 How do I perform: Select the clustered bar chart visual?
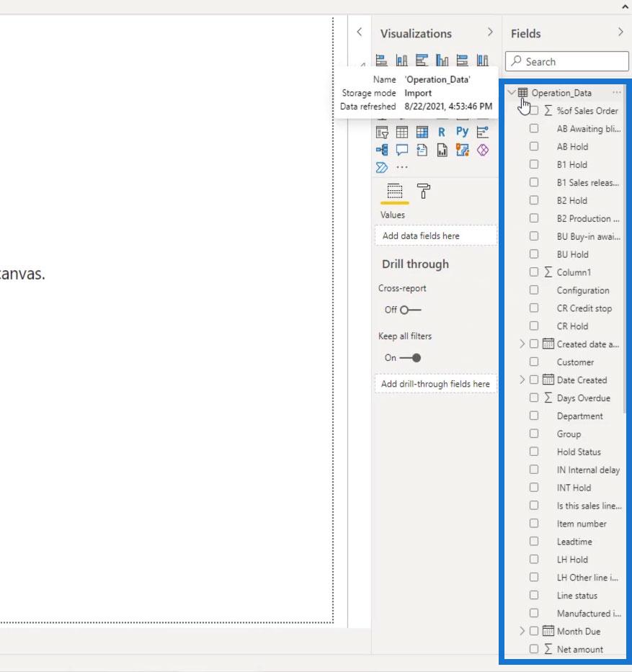coord(422,60)
